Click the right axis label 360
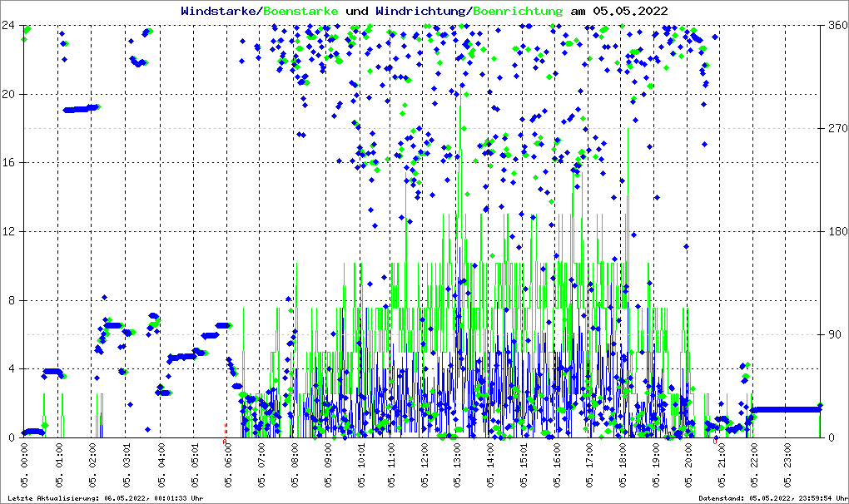 (837, 25)
